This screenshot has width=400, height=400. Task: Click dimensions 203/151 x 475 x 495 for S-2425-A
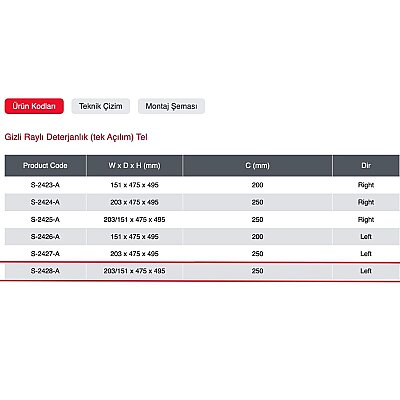(134, 220)
